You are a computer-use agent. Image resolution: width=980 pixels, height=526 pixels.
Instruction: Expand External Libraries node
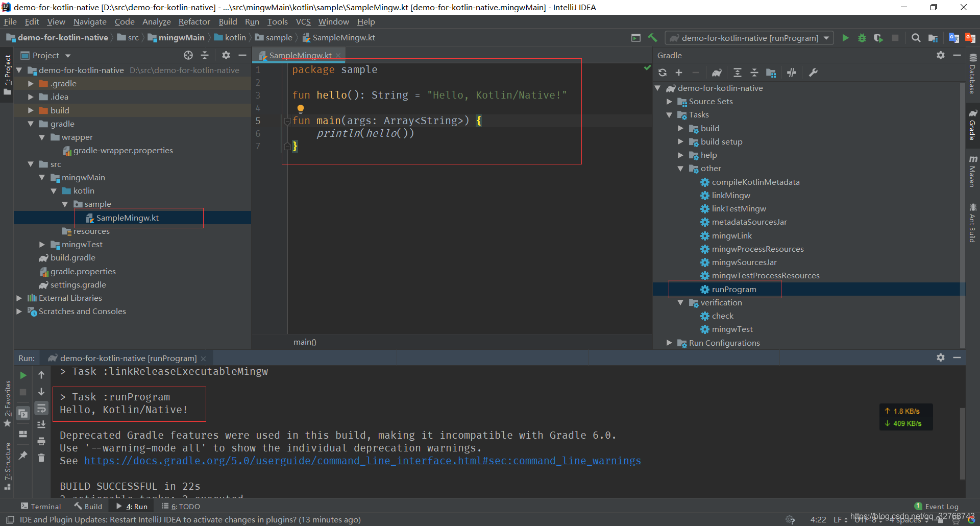tap(19, 298)
